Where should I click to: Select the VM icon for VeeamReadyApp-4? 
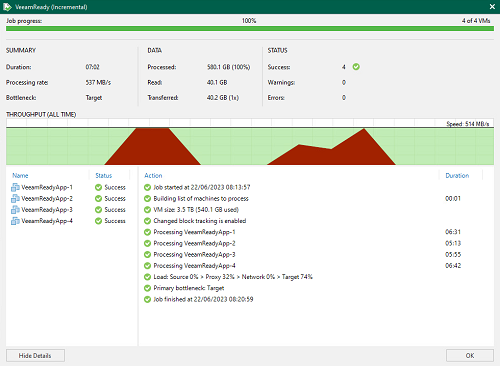point(15,221)
